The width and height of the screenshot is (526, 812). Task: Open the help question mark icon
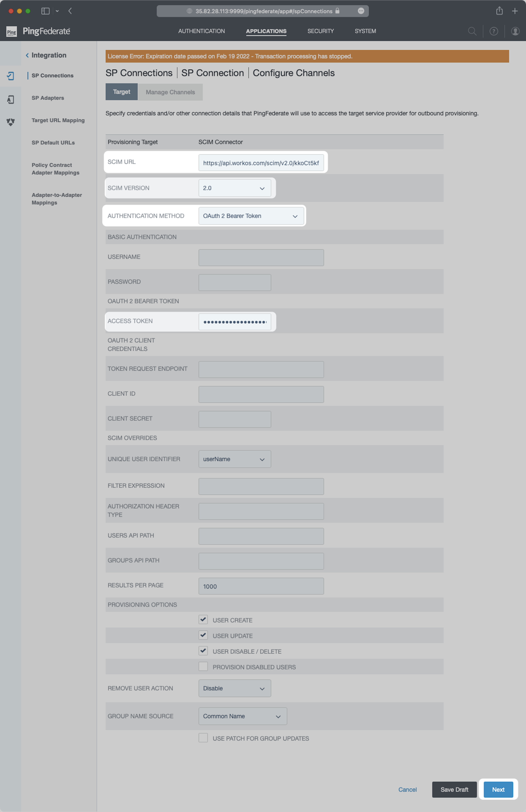(x=494, y=31)
